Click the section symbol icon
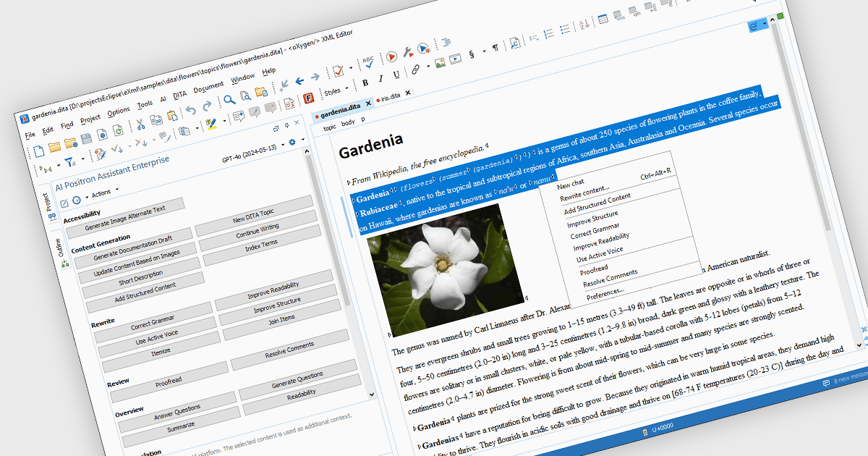868x456 pixels. pos(472,54)
